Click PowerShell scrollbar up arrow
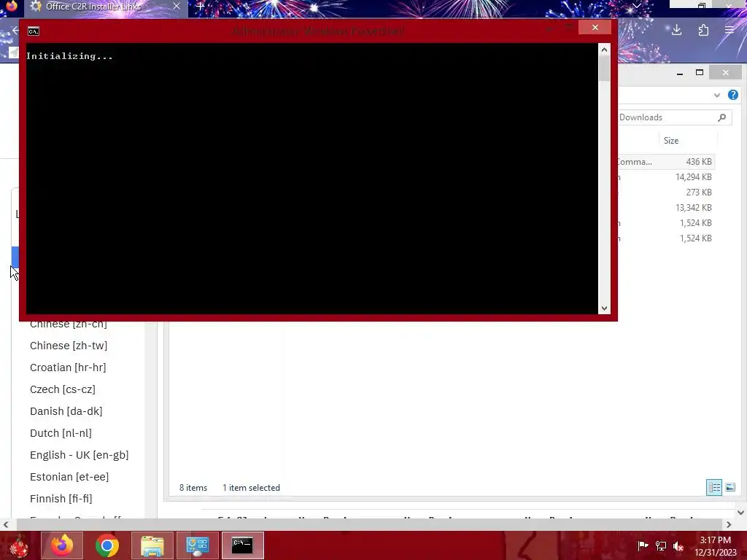The width and height of the screenshot is (747, 560). coord(604,50)
